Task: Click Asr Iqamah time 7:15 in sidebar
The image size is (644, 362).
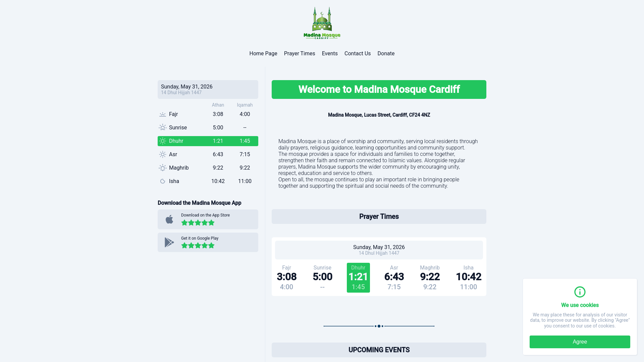Action: 245,155
